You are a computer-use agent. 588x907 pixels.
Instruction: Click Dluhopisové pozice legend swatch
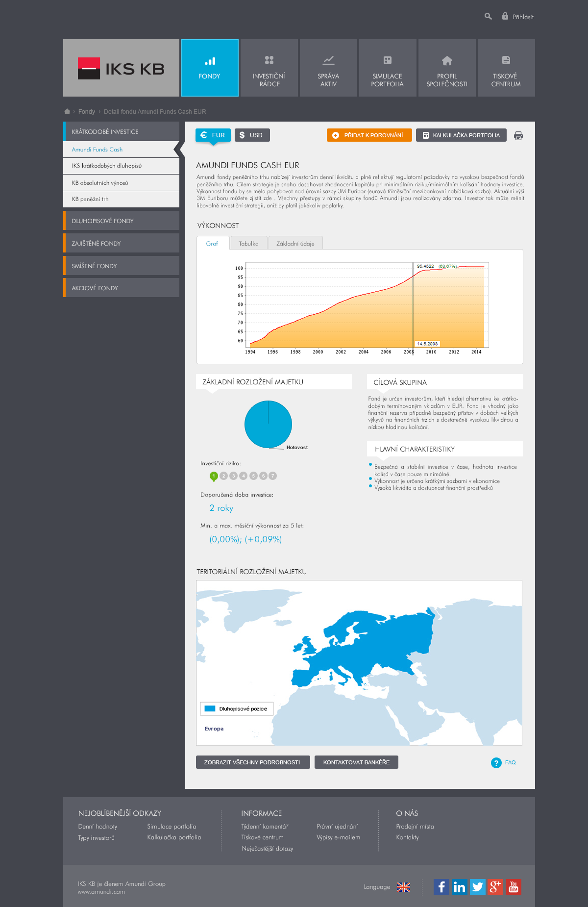click(x=210, y=709)
